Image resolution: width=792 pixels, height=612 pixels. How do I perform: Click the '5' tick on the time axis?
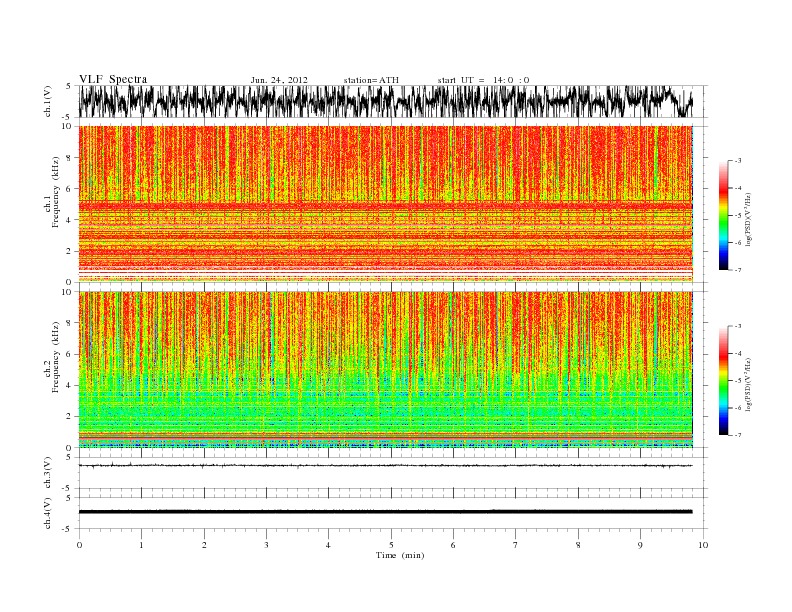click(x=391, y=545)
